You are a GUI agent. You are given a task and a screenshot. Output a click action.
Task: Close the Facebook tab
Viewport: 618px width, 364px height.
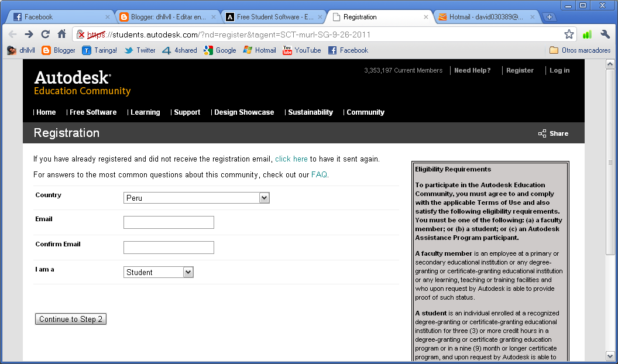pyautogui.click(x=108, y=17)
